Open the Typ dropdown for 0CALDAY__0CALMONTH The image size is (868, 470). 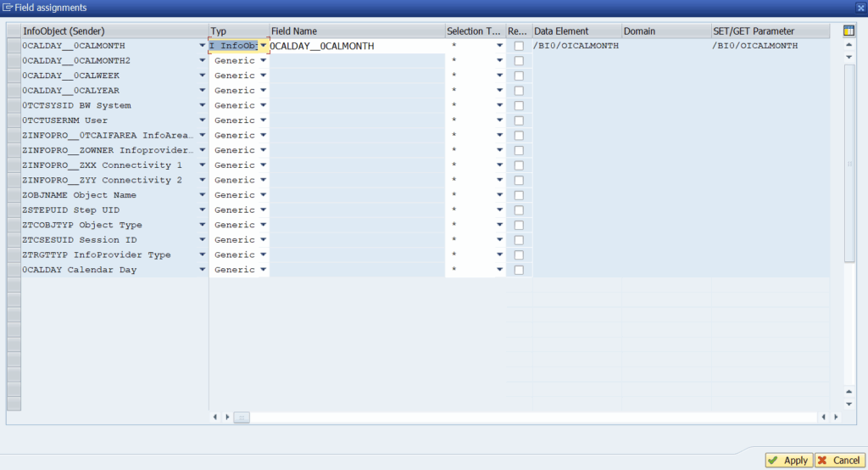(x=264, y=46)
